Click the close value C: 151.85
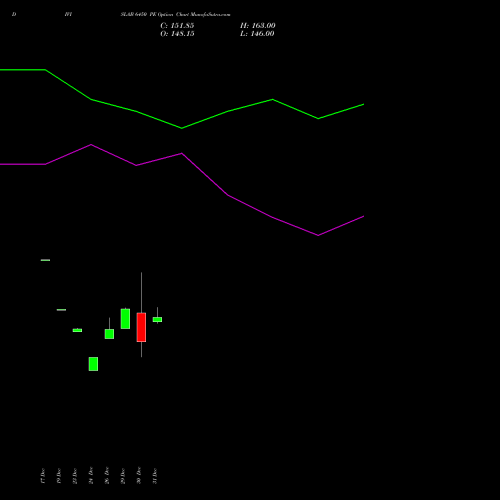 pos(177,26)
